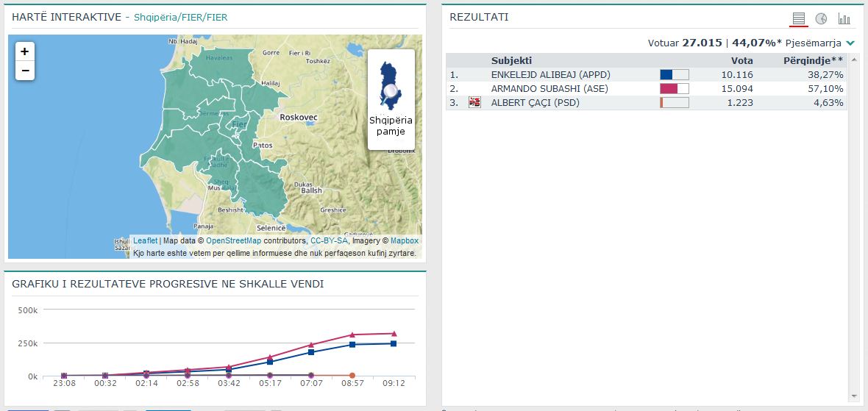Viewport: 868px width, 411px height.
Task: Follow the Mapbox imagery link
Action: tap(404, 240)
